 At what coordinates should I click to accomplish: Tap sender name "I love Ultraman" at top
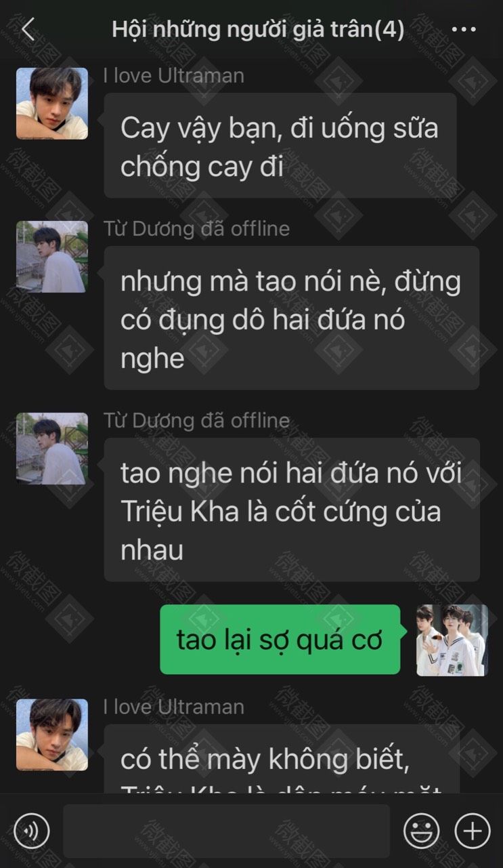tap(174, 75)
